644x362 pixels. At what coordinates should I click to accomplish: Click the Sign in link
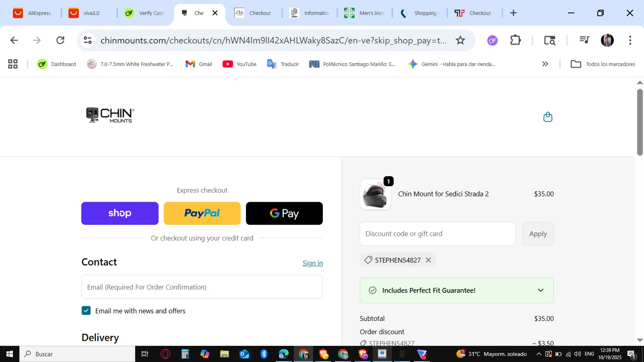[313, 263]
